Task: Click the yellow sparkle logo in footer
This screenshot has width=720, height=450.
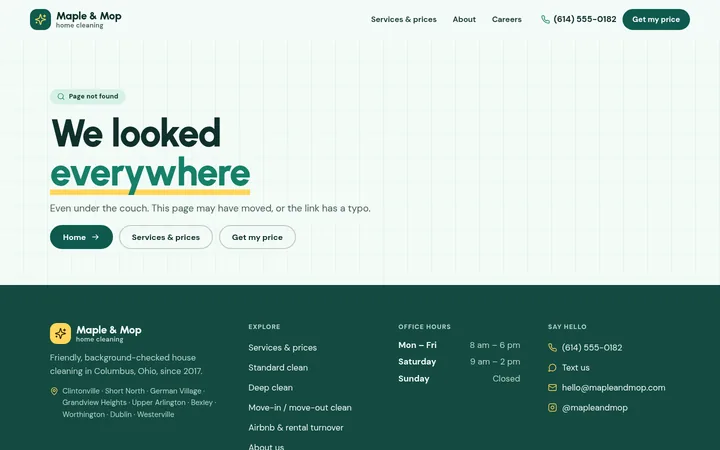Action: tap(61, 333)
